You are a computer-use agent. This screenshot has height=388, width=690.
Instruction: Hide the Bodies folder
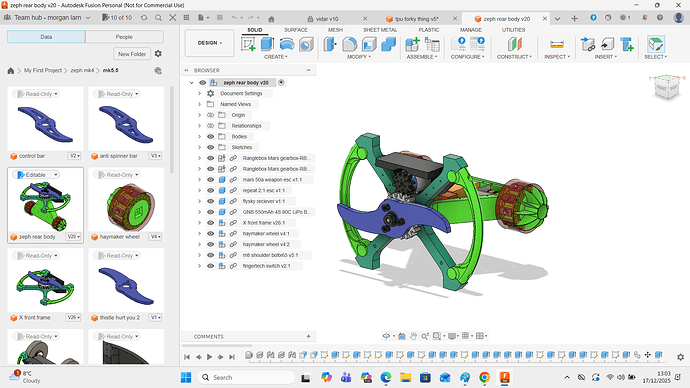[210, 136]
